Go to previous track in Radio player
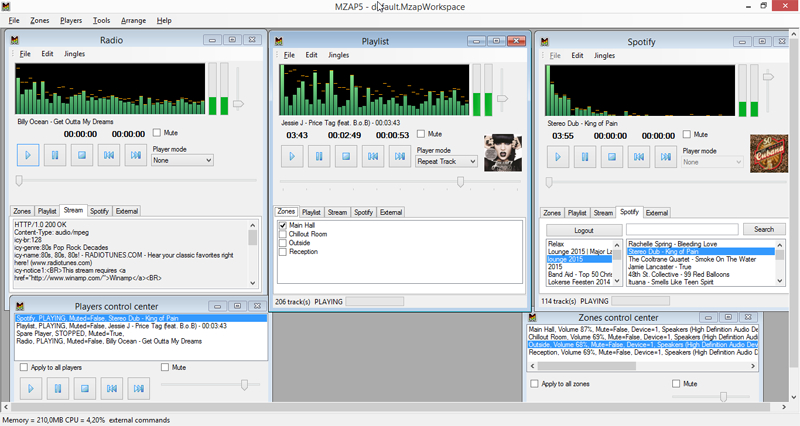This screenshot has width=800, height=426. tap(108, 155)
